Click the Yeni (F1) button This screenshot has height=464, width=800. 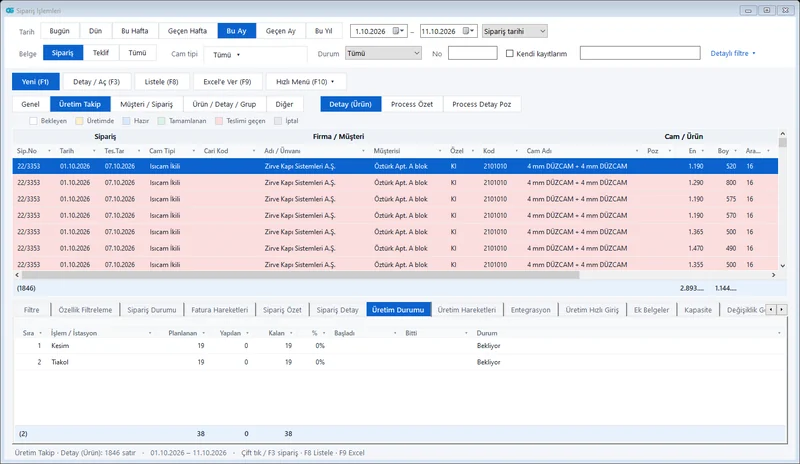tap(36, 82)
